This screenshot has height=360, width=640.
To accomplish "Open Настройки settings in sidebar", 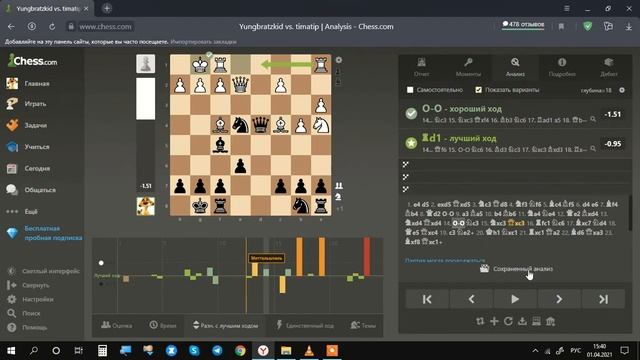I will pyautogui.click(x=31, y=299).
